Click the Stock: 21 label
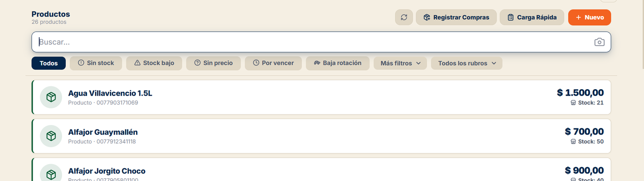Screen dimensions: 644x181 point(587,103)
